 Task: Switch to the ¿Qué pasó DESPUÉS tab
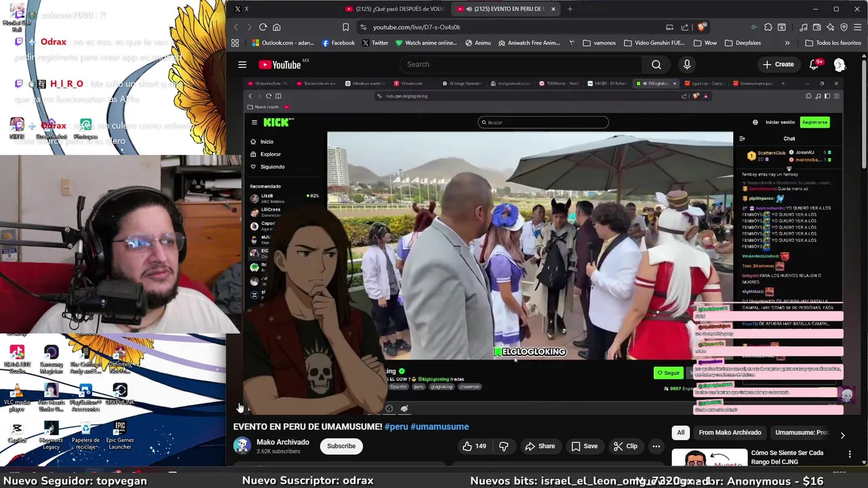click(x=395, y=9)
